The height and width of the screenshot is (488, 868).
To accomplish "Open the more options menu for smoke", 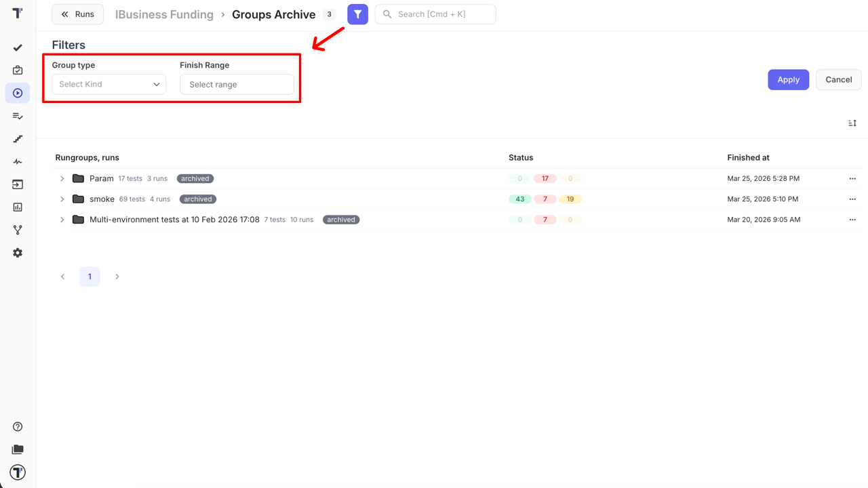I will coord(852,199).
